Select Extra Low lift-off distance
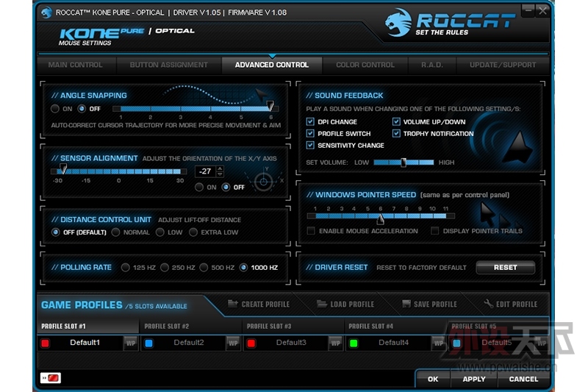Viewport: 588px width, 392px height. click(193, 232)
